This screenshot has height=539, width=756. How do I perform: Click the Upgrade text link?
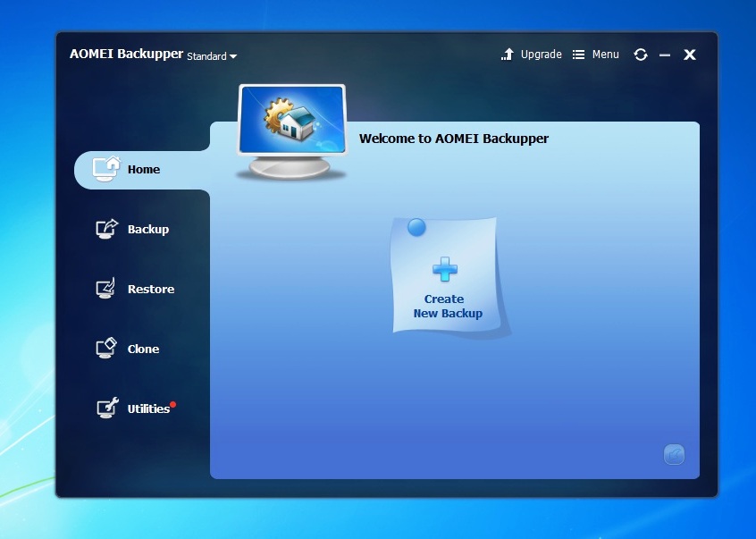point(541,55)
